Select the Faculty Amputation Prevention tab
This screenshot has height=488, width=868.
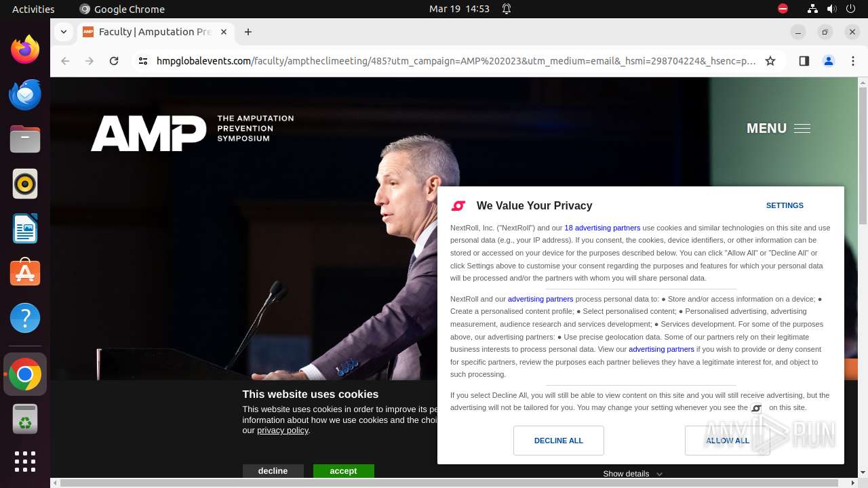tap(155, 32)
